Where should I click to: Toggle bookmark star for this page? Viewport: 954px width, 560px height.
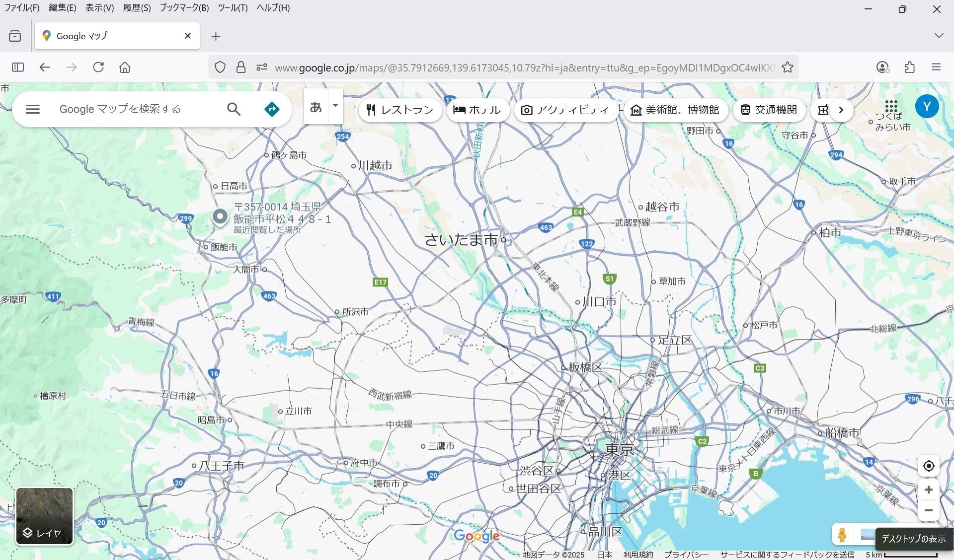click(x=787, y=68)
